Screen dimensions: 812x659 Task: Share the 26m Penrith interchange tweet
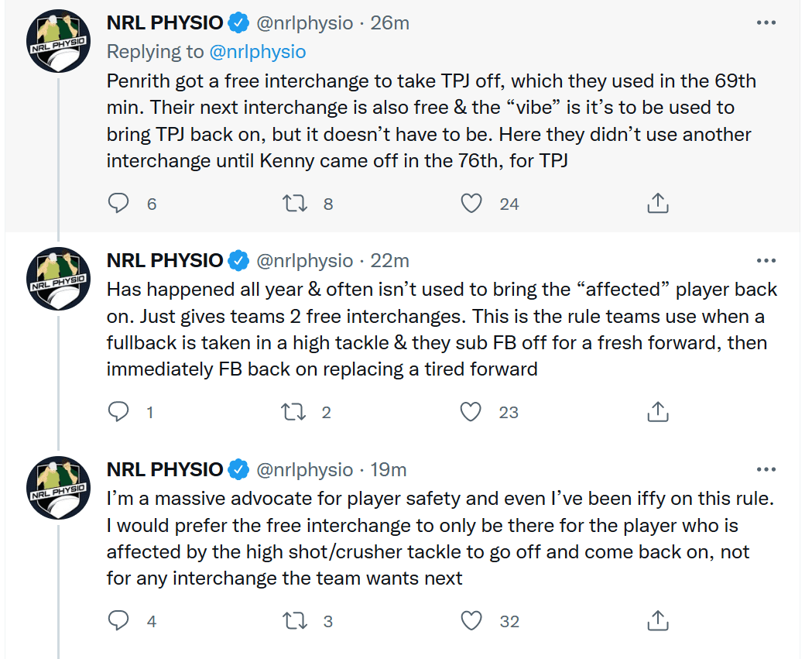[658, 203]
